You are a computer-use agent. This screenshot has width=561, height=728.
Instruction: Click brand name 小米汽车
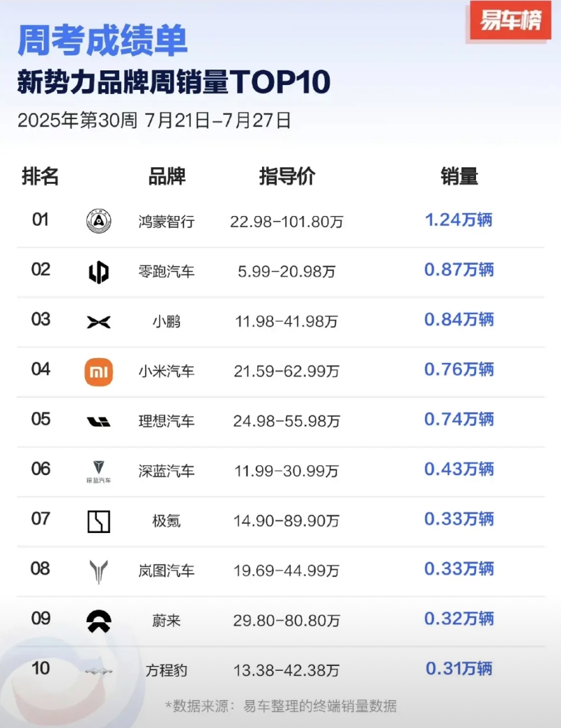pyautogui.click(x=167, y=371)
